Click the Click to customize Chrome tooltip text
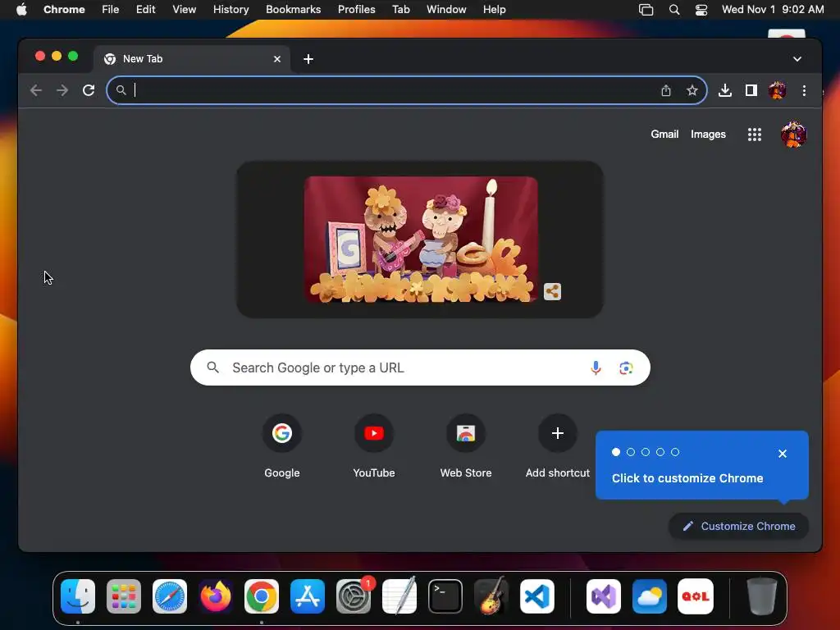This screenshot has height=630, width=840. (687, 478)
